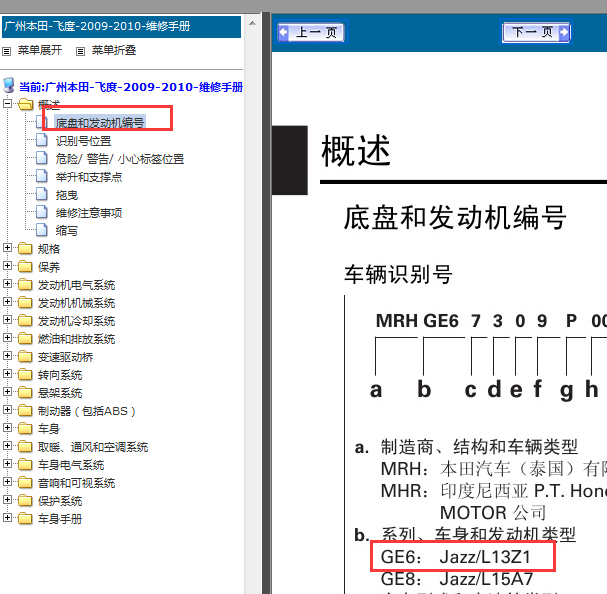Image resolution: width=607 pixels, height=594 pixels.
Task: Click document icon next to 缩写
Action: (x=42, y=230)
